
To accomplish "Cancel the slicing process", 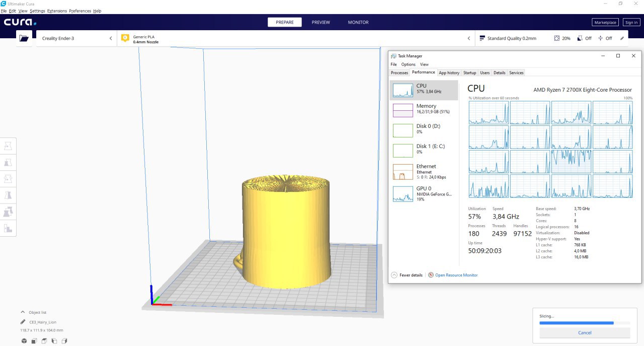I will point(585,333).
